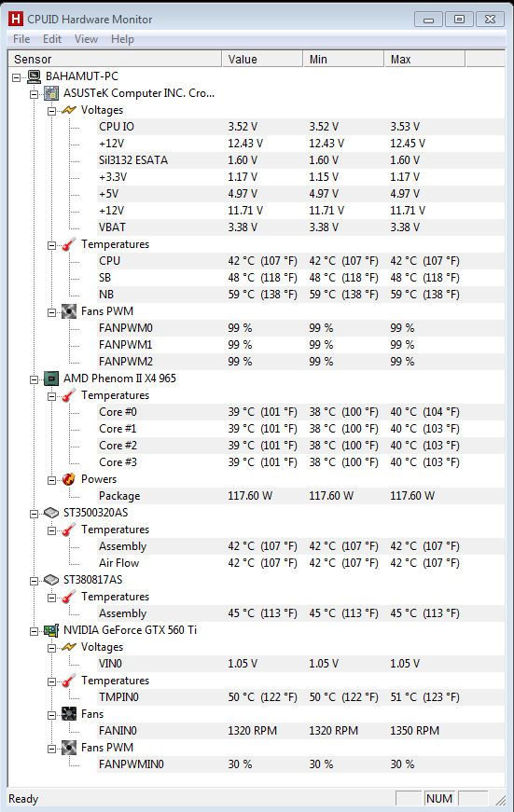Click the Powers flame icon
The height and width of the screenshot is (812, 514).
point(69,479)
